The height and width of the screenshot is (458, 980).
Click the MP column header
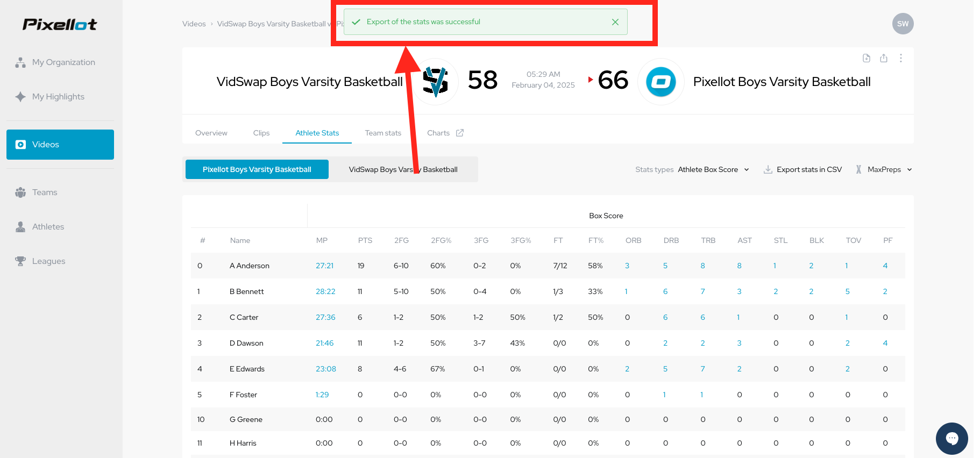click(x=322, y=240)
